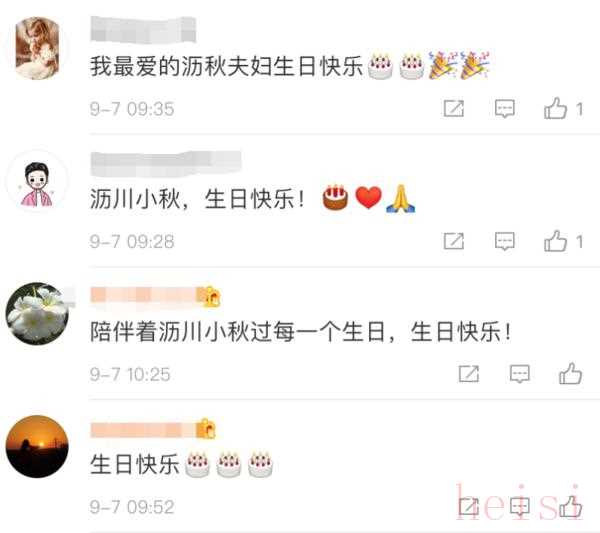Reply to the 09:52 comment
The image size is (600, 533).
(520, 507)
